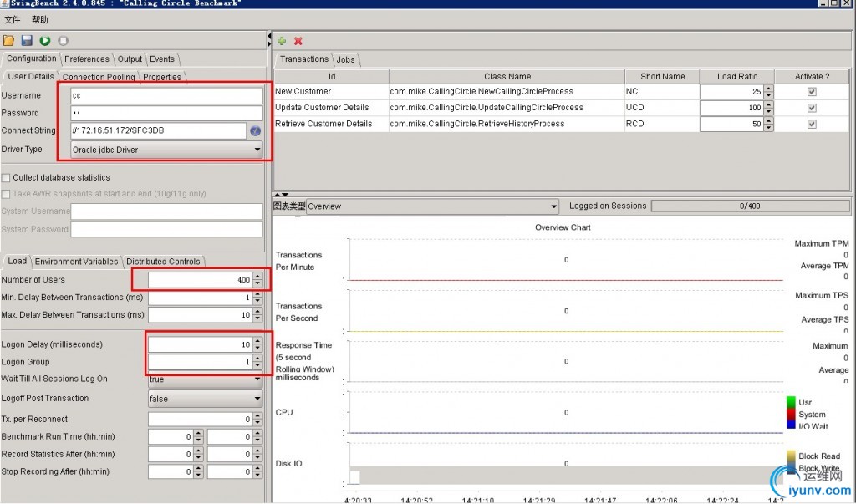856x504 pixels.
Task: Click the Username input field
Action: (166, 95)
